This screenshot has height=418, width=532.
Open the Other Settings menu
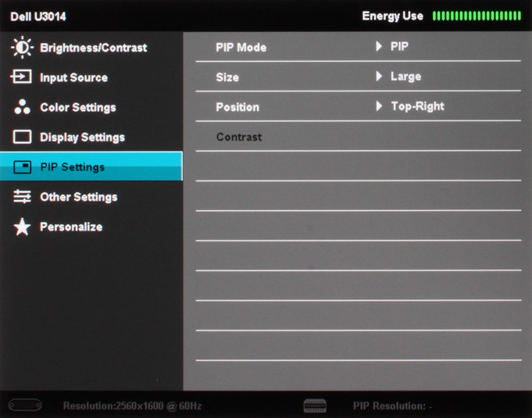tap(91, 197)
